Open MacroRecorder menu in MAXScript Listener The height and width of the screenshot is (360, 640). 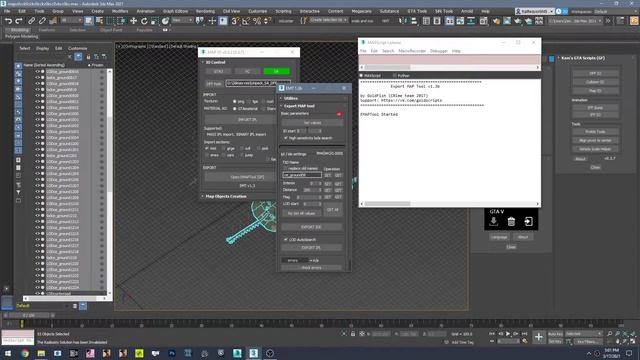pos(412,51)
